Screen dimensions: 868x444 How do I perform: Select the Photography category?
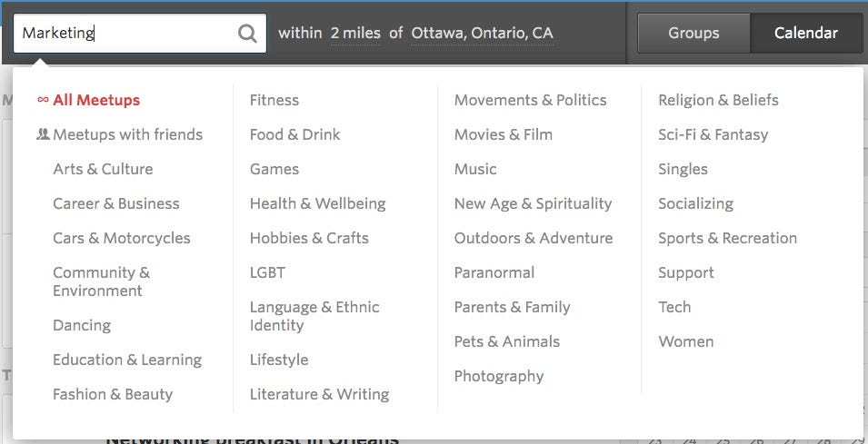[499, 376]
